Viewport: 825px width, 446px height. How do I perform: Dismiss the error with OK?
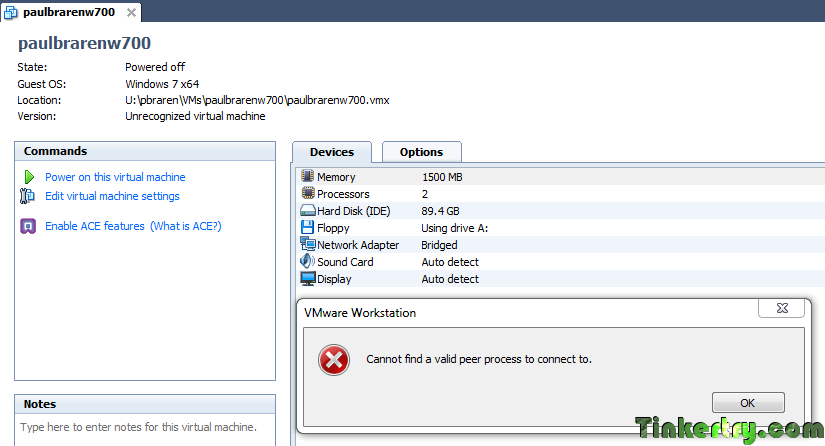(x=748, y=403)
